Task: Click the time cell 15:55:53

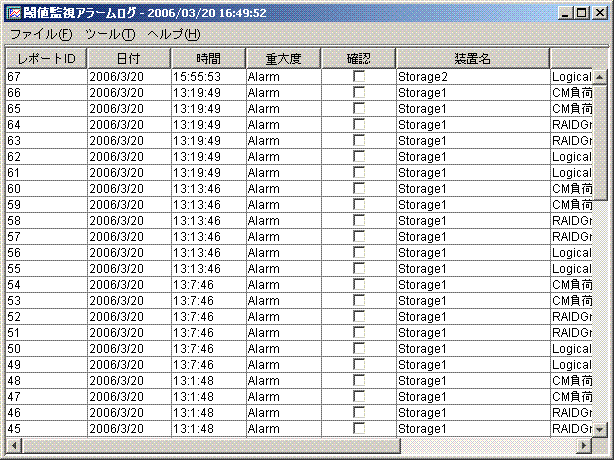Action: pos(208,77)
